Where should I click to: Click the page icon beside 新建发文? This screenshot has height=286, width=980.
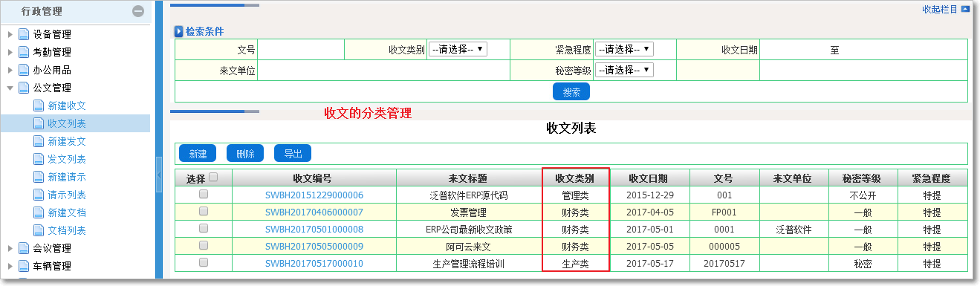click(39, 141)
